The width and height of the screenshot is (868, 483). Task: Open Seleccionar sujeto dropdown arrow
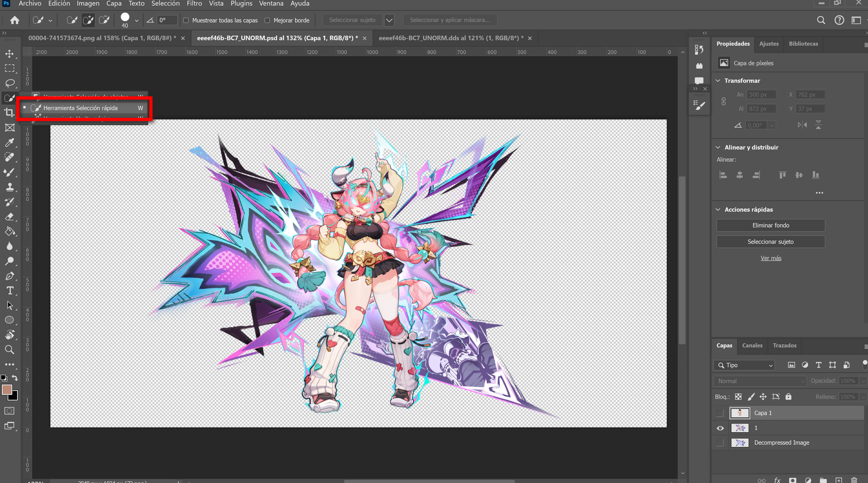(389, 20)
